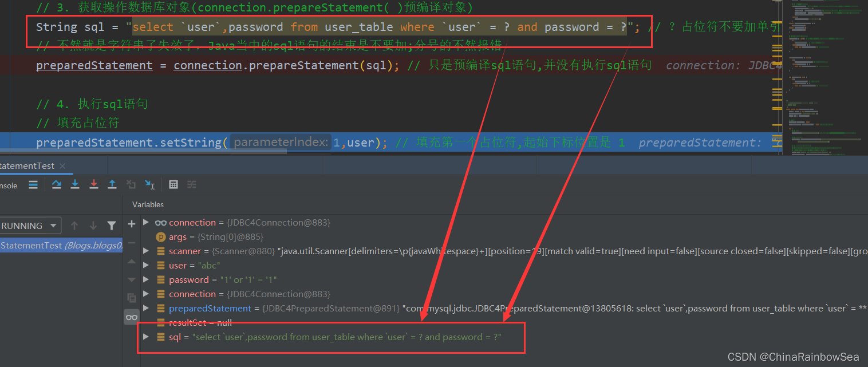Click the Variables panel header
This screenshot has width=868, height=367.
[148, 204]
